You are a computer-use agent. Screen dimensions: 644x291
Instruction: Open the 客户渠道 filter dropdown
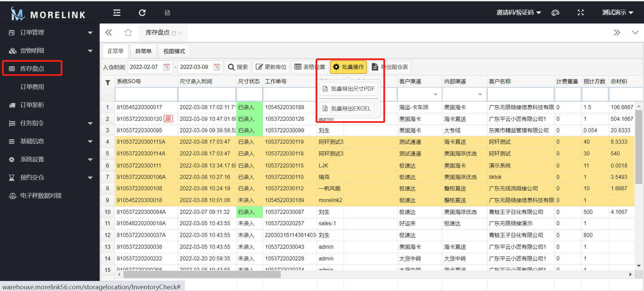point(435,95)
